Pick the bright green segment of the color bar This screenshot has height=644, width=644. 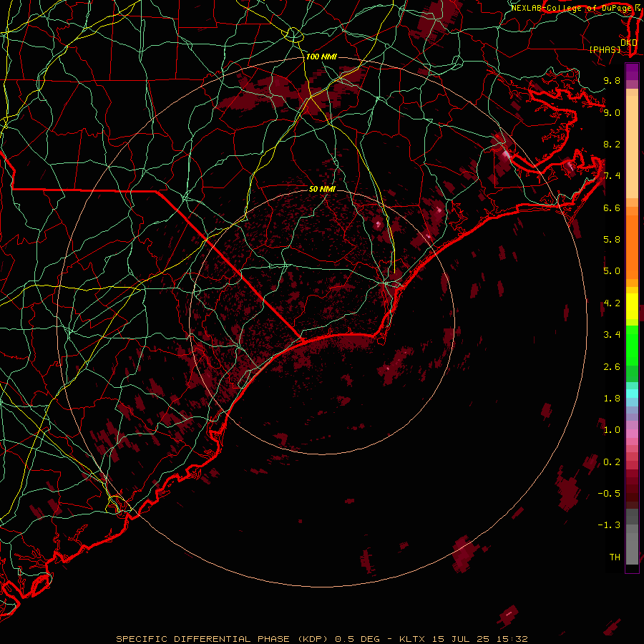[632, 347]
